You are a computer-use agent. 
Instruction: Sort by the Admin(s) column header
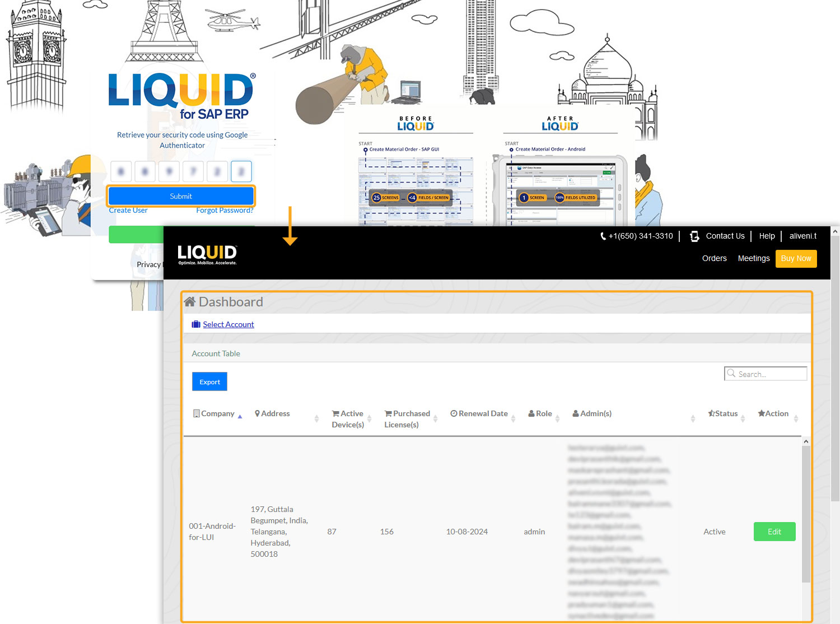click(596, 413)
